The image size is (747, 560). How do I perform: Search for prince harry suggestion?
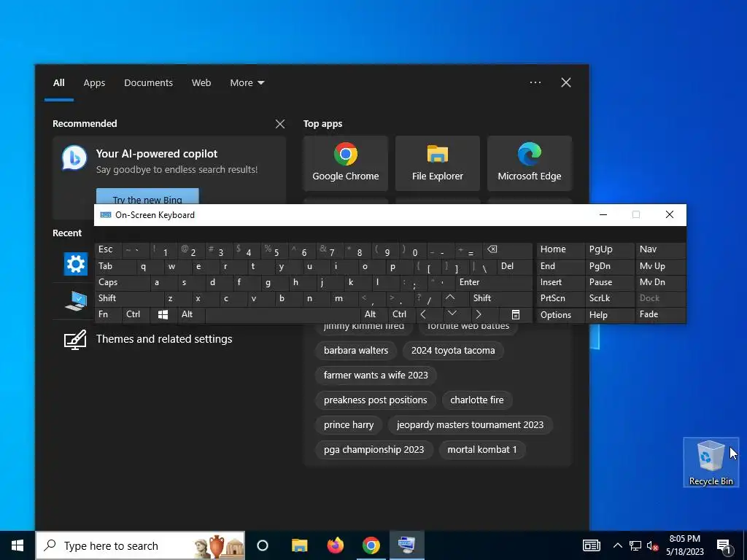[x=349, y=425]
